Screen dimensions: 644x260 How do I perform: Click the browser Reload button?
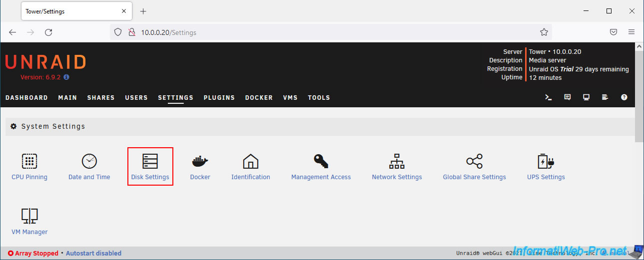(48, 32)
